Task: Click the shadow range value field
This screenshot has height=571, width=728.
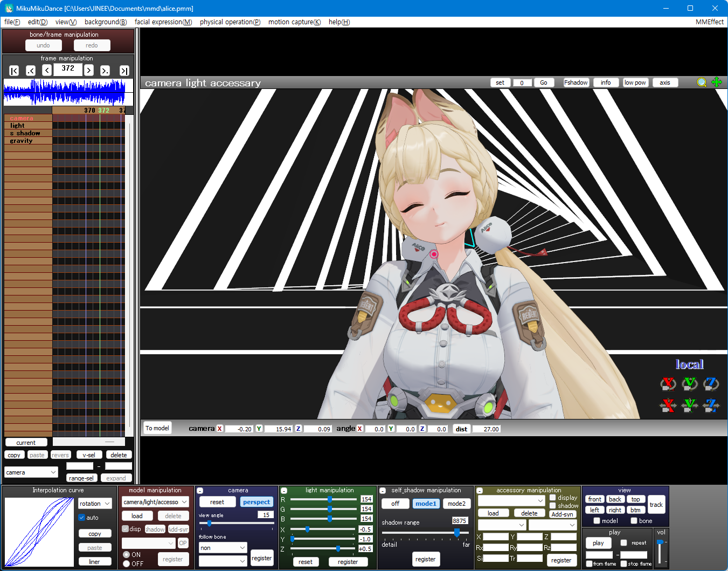Action: coord(460,521)
